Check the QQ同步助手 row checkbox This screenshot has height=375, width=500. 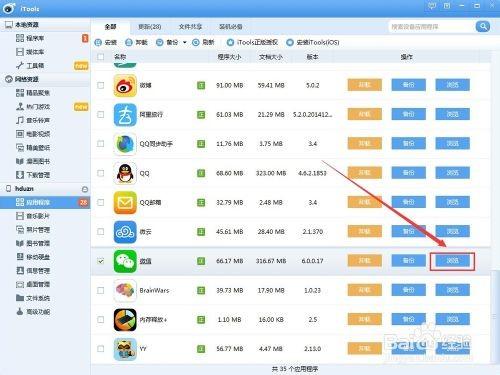pyautogui.click(x=100, y=144)
